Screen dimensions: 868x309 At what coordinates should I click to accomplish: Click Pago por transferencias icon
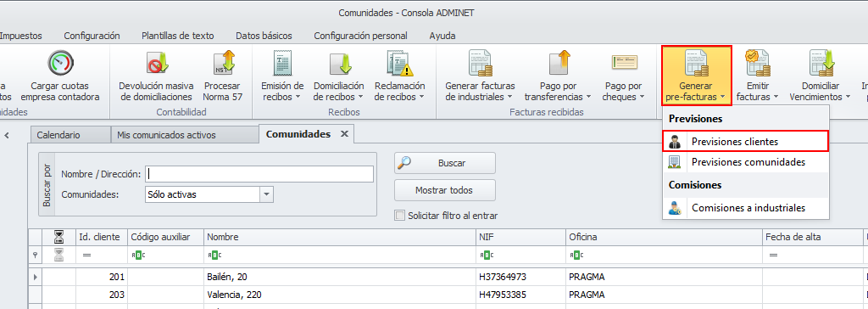tap(559, 63)
